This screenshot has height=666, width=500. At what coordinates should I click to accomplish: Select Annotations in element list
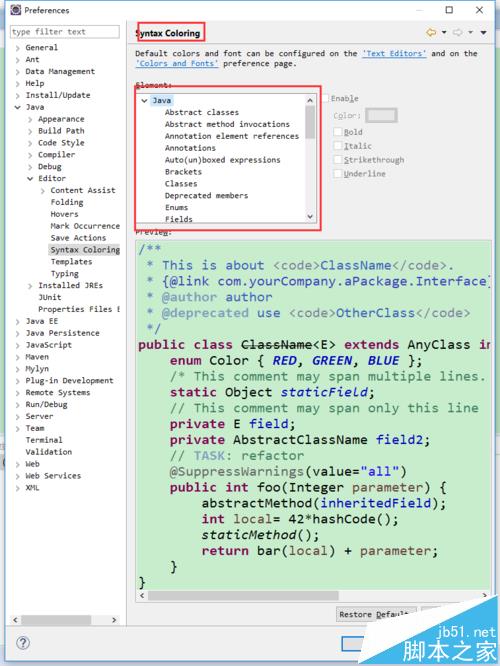pyautogui.click(x=190, y=148)
